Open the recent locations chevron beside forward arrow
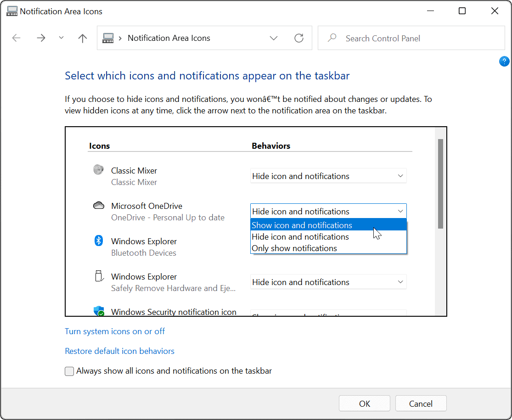The height and width of the screenshot is (420, 512). click(61, 38)
